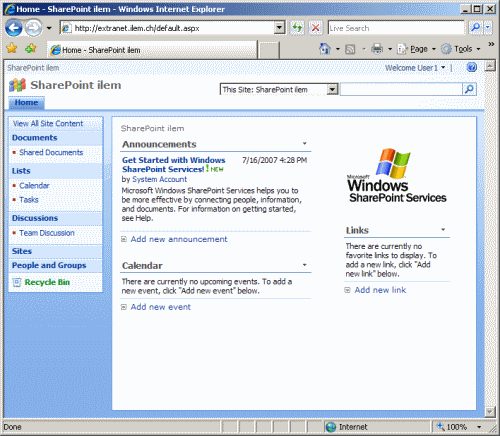
Task: Click the red Stop loading icon
Action: tap(315, 28)
